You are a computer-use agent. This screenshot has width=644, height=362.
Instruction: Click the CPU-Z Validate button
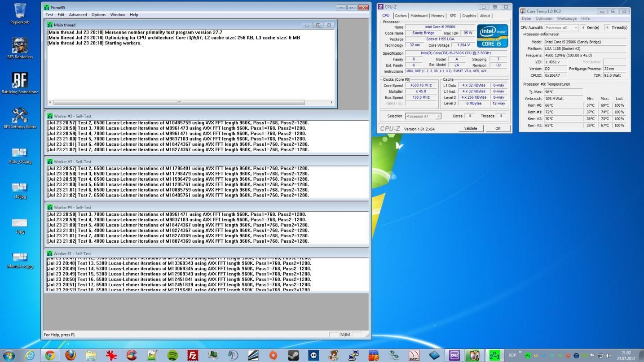(x=470, y=128)
